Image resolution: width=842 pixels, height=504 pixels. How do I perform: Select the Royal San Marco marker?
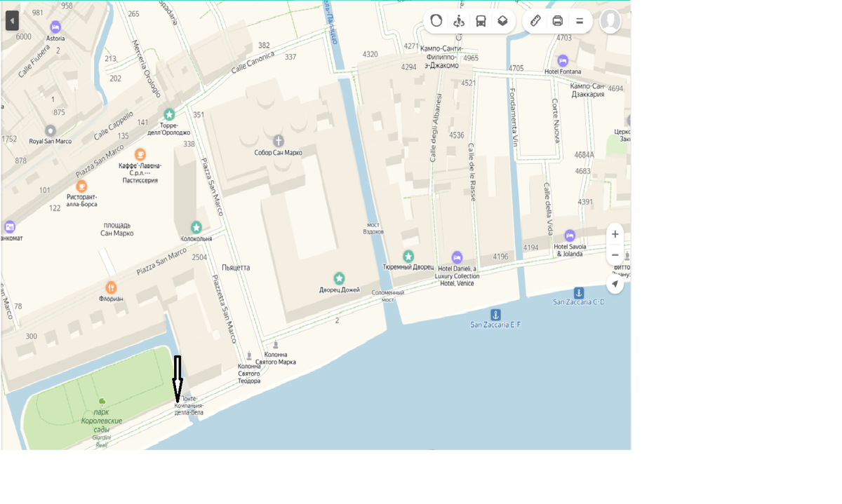click(50, 131)
